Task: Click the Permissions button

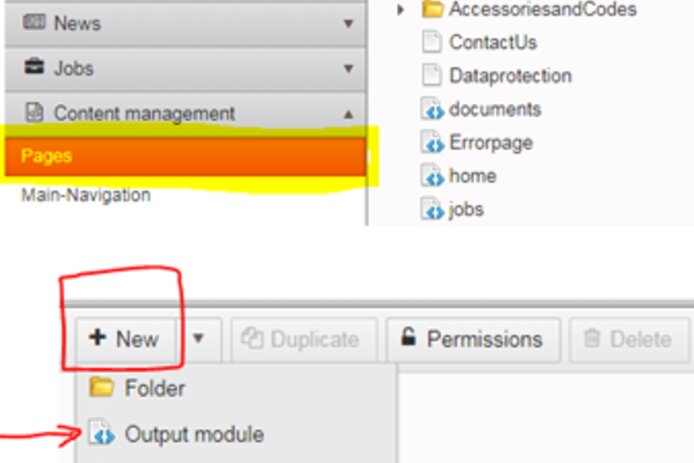Action: pos(474,340)
